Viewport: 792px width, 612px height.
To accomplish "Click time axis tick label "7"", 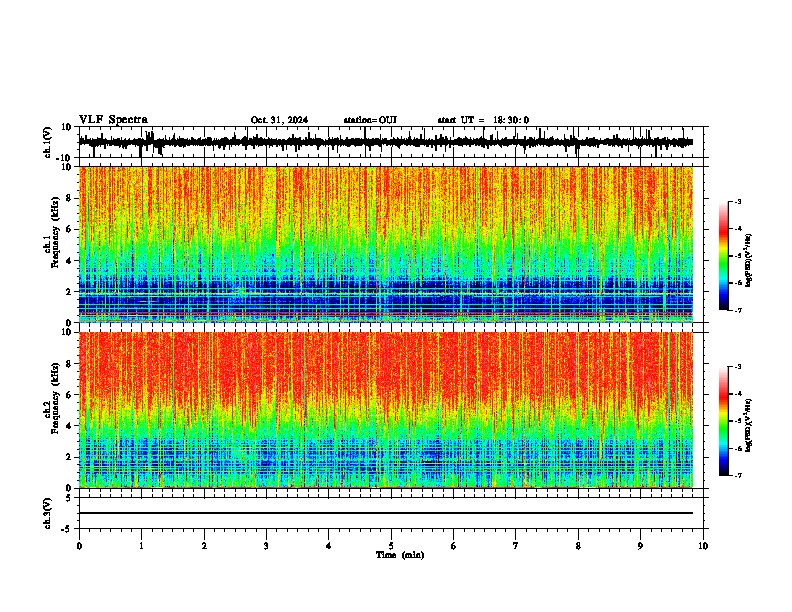I will click(x=516, y=546).
